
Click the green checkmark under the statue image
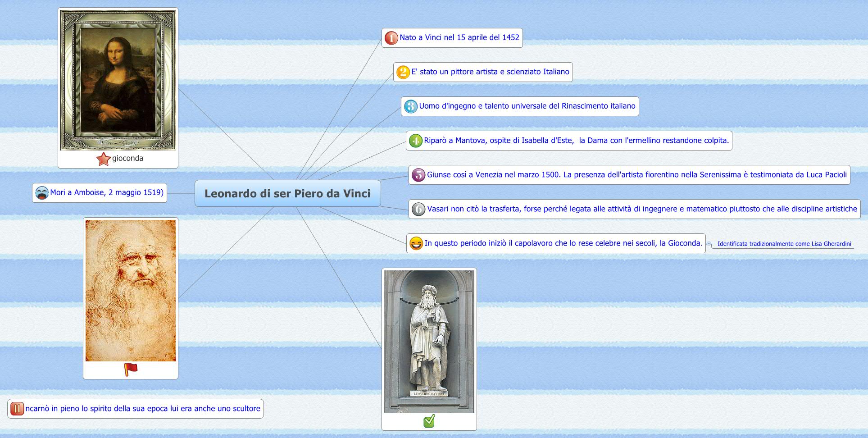(x=429, y=421)
